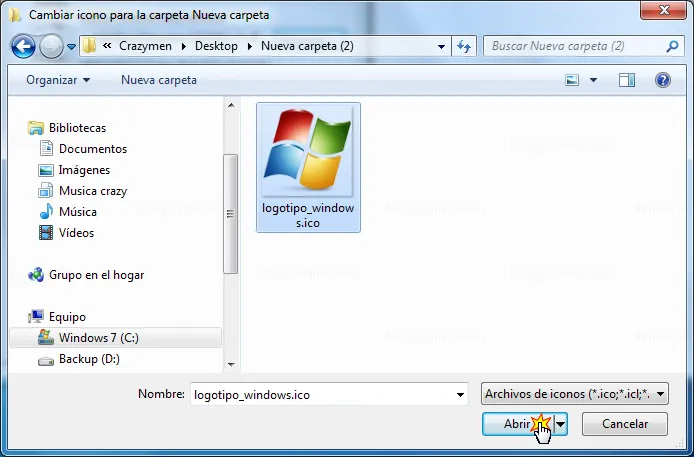
Task: Select Grupo en el hogar
Action: [86, 275]
